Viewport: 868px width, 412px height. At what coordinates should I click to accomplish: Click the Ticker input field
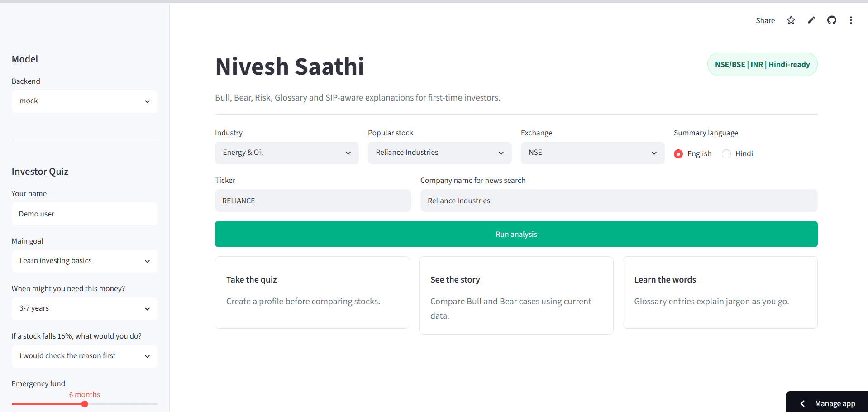click(313, 201)
